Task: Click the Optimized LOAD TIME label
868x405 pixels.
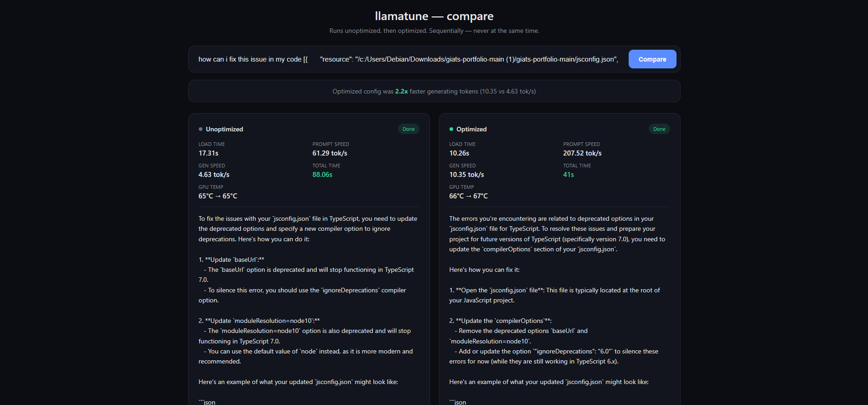Action: 462,144
